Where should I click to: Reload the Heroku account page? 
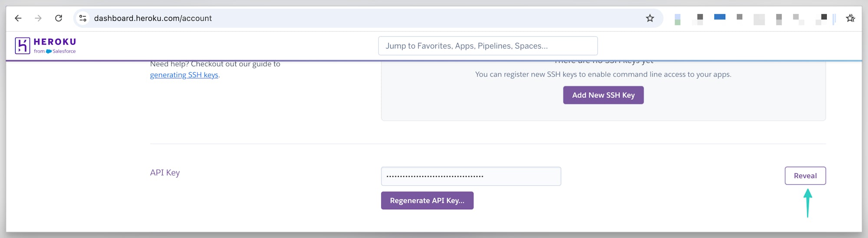[x=59, y=18]
